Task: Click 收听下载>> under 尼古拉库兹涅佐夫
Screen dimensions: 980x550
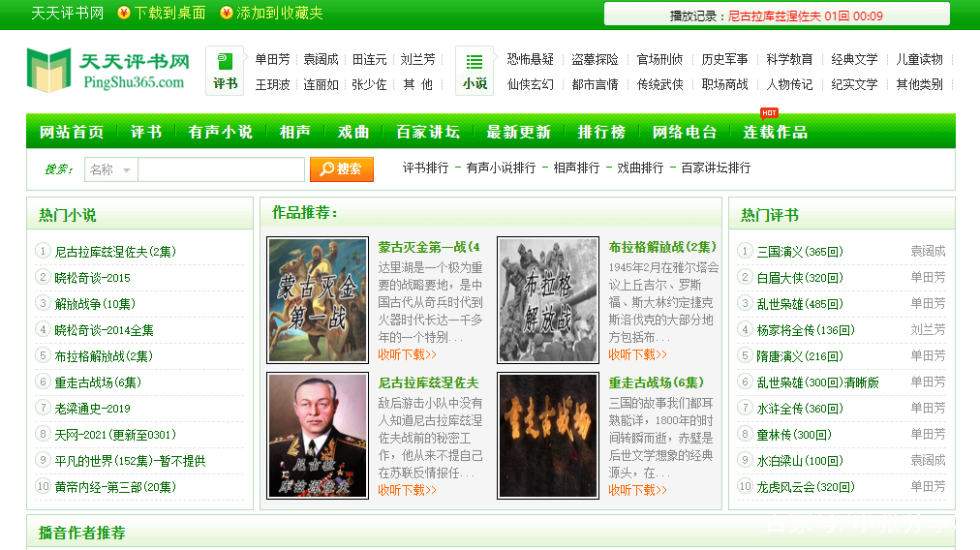Action: pos(407,490)
